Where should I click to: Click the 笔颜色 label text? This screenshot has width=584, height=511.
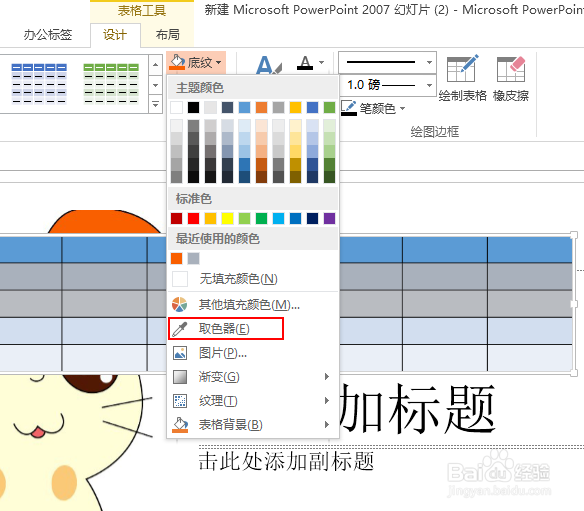point(378,109)
